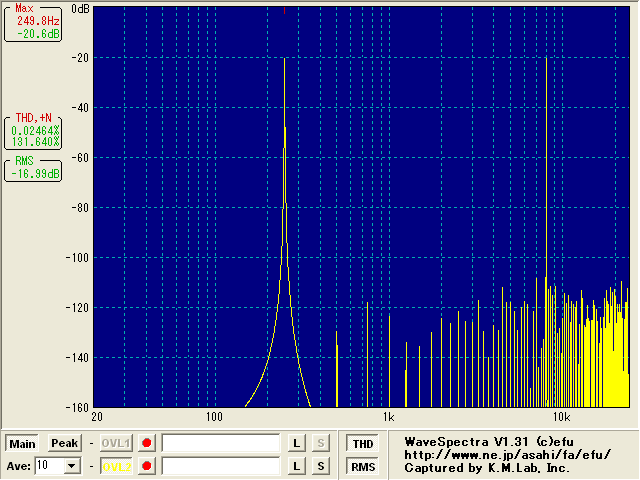Click the THD+N value 131.640%
The height and width of the screenshot is (480, 640).
[35, 142]
